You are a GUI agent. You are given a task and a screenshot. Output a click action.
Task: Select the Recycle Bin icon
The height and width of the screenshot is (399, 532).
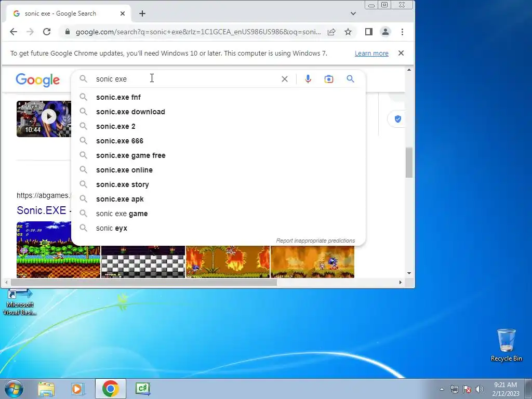tap(506, 345)
